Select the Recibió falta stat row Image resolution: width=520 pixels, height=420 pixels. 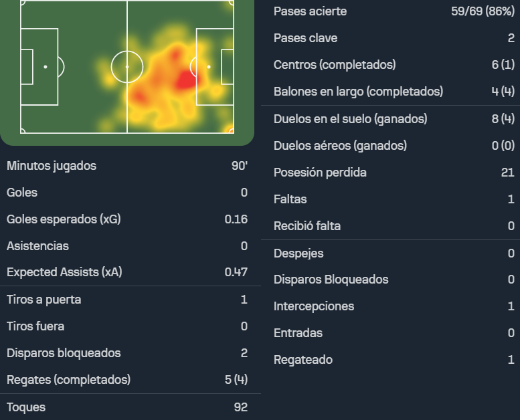[391, 226]
